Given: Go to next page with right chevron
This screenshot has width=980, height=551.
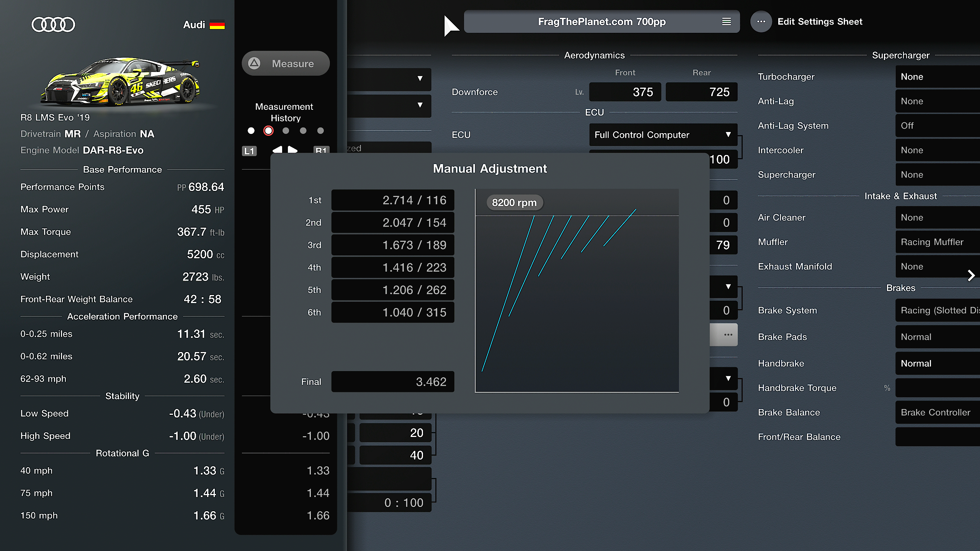Looking at the screenshot, I should click(x=971, y=275).
